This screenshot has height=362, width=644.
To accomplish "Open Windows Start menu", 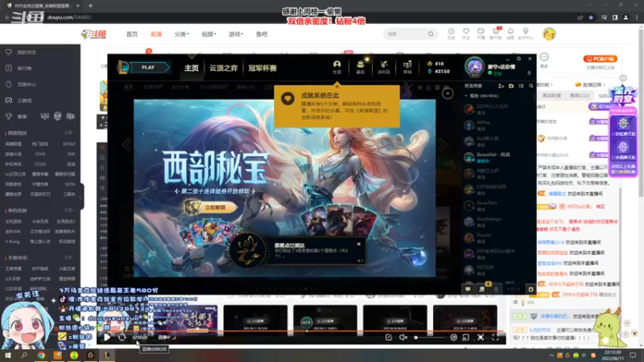I will pos(8,356).
